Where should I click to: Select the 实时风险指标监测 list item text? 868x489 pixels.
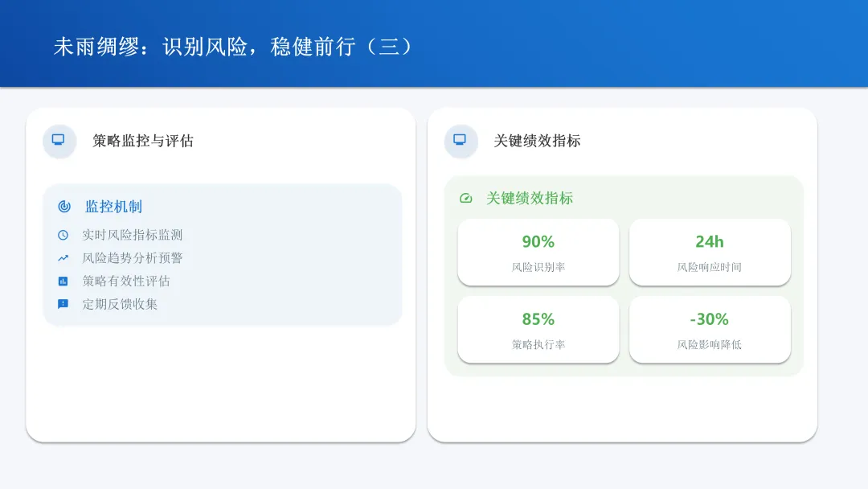click(133, 235)
